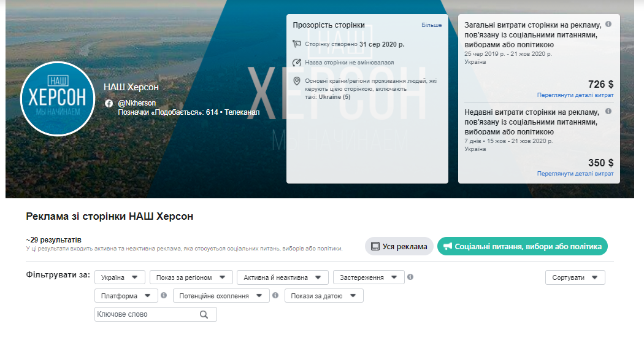Select Соціальні питання, вибори або політика tab
Screen dimensions: 644x337
click(522, 246)
